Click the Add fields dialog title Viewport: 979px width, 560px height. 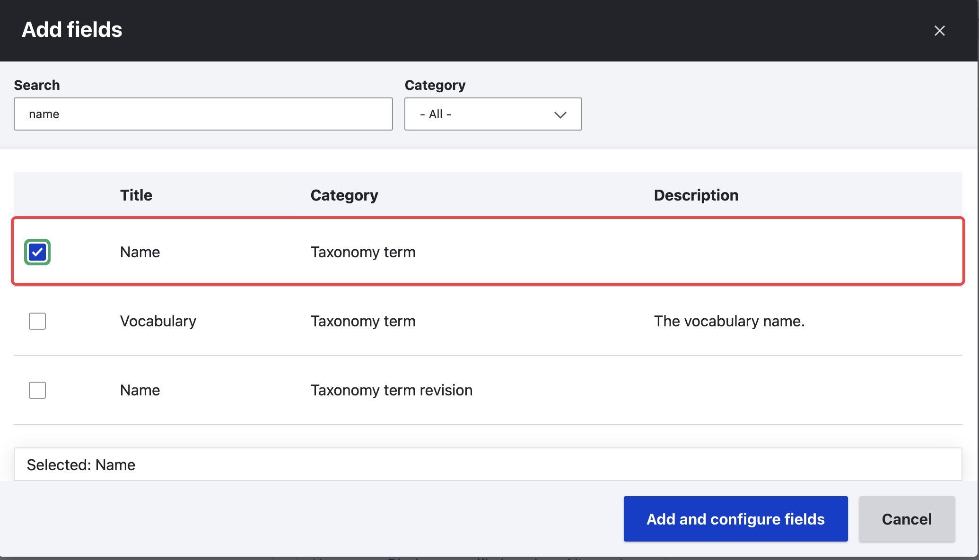(x=72, y=30)
